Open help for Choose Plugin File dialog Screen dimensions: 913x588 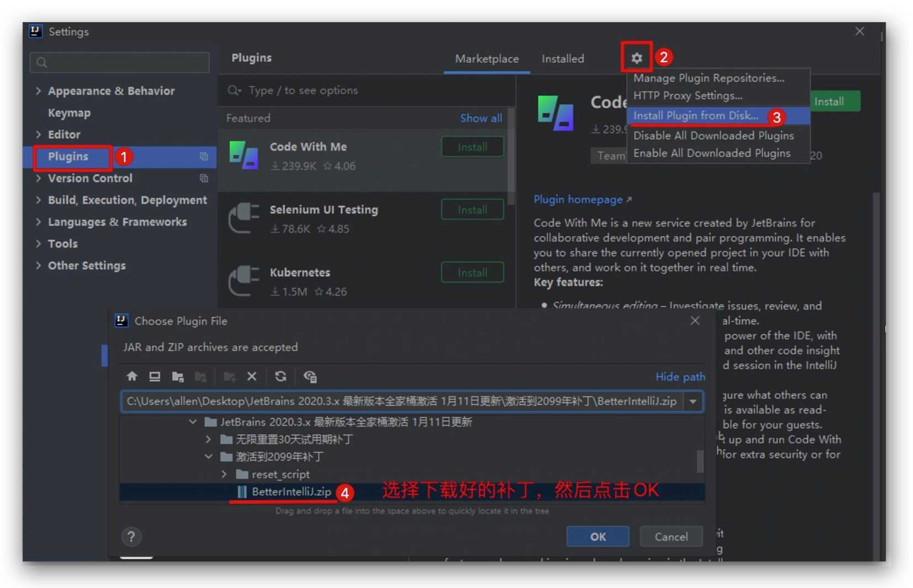point(131,536)
